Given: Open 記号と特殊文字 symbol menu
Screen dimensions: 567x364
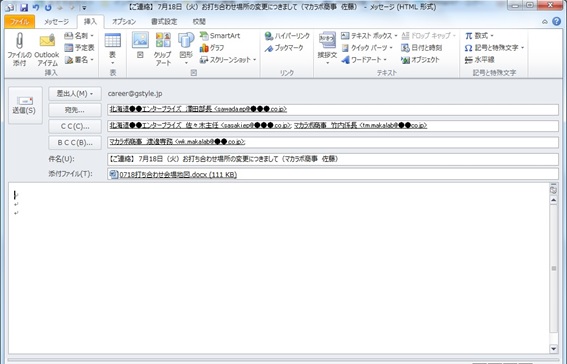Looking at the screenshot, I should (494, 48).
